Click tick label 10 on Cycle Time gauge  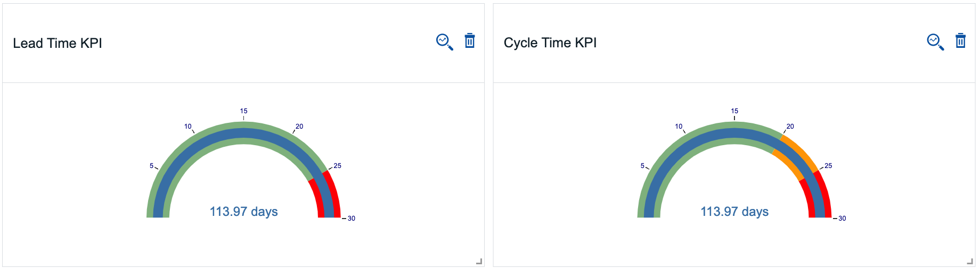pyautogui.click(x=679, y=127)
